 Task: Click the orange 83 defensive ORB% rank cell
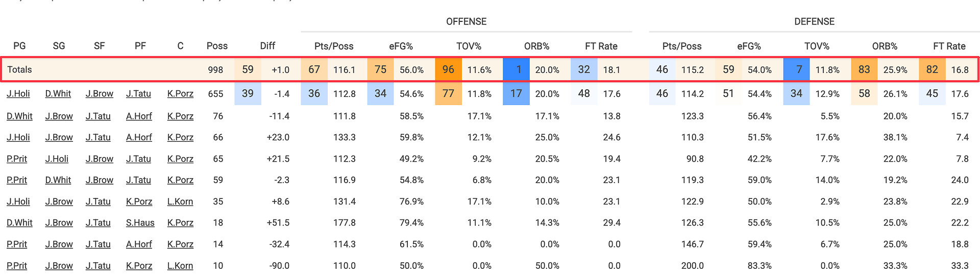(864, 69)
